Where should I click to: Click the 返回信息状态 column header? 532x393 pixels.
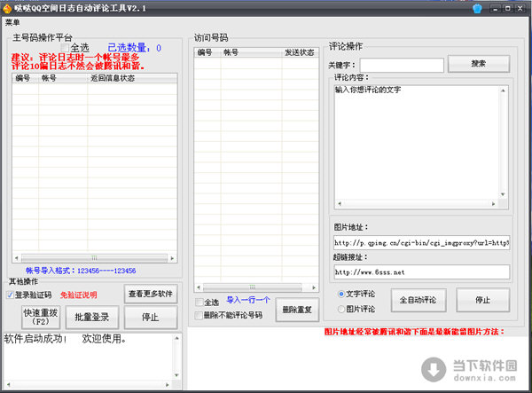(x=132, y=78)
